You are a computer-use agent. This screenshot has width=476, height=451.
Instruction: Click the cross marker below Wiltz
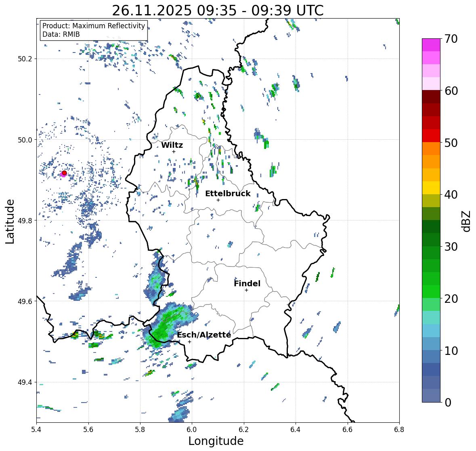174,151
